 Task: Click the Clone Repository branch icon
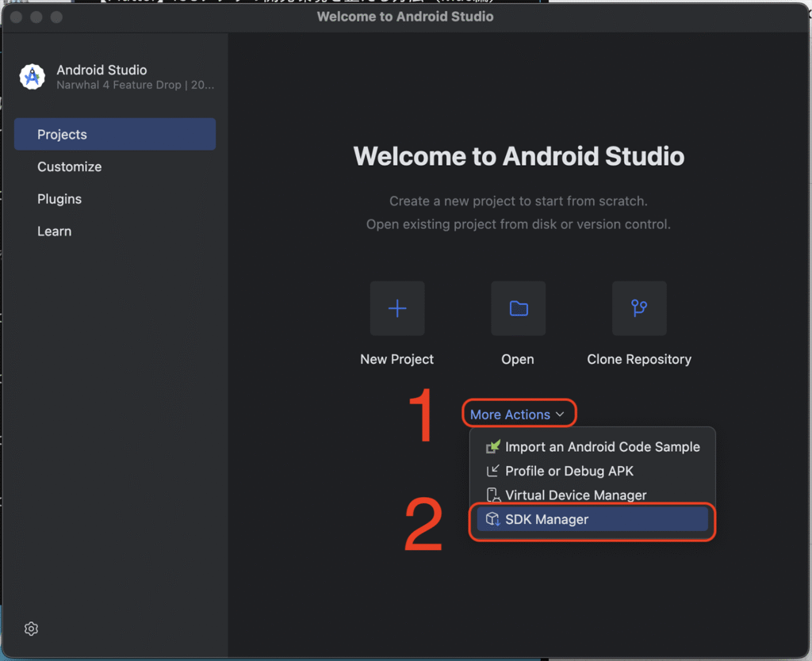tap(639, 308)
